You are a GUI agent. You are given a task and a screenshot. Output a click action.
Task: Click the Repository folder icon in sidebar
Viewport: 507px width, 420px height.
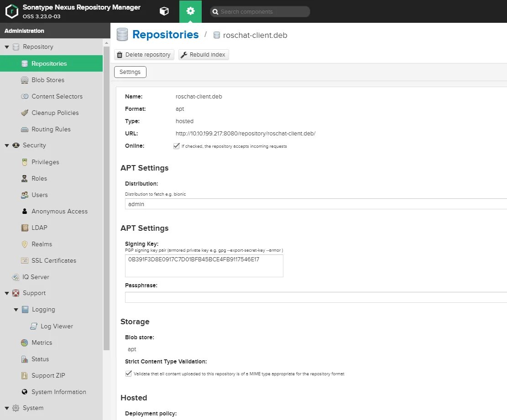point(16,47)
